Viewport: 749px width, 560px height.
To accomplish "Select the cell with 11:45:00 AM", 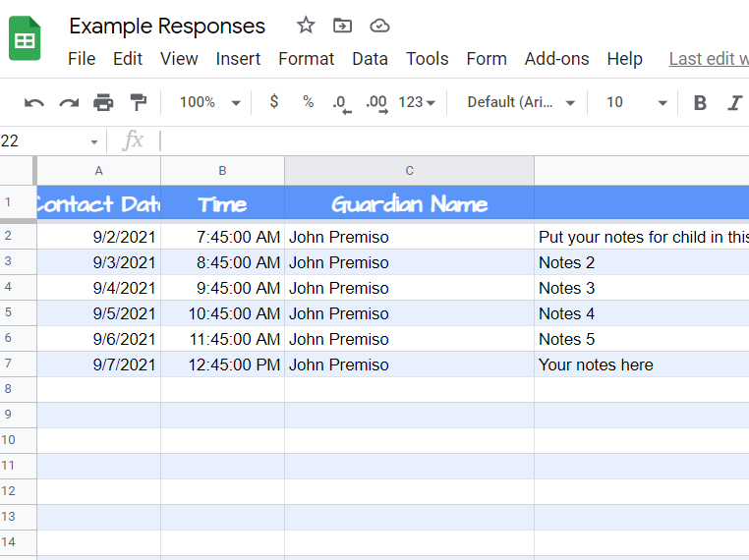I will click(x=222, y=339).
